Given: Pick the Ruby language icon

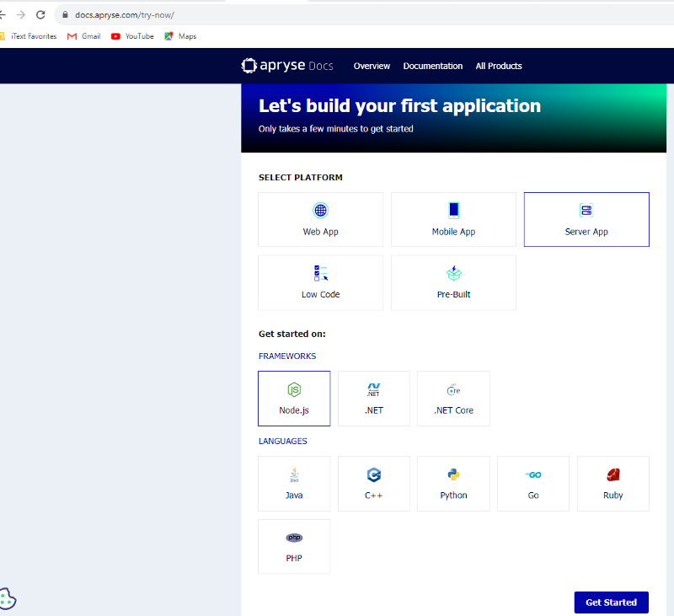Looking at the screenshot, I should click(x=613, y=474).
